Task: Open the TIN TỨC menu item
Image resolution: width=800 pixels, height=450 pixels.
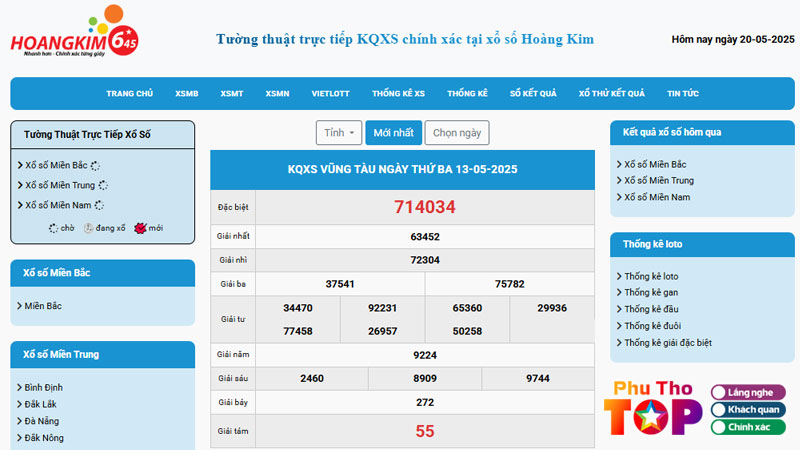Action: (x=683, y=94)
